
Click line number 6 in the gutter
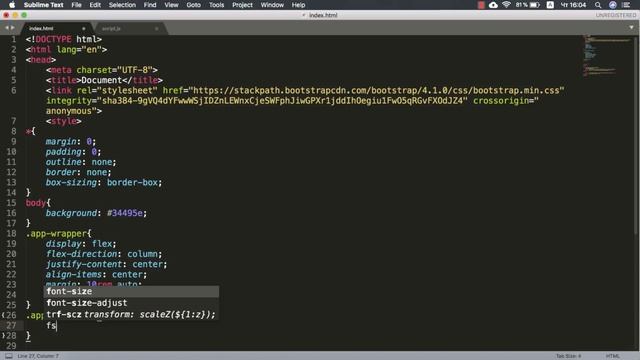point(14,91)
